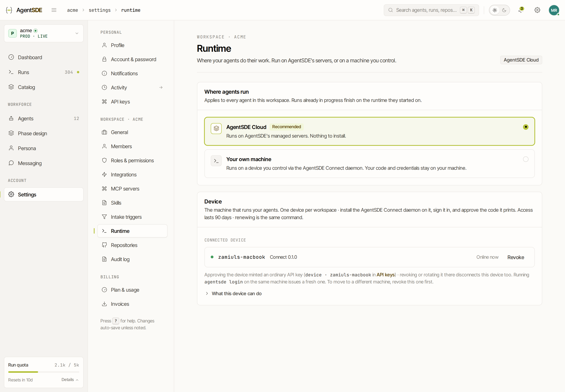
Task: Open the API keys link in device note
Action: [x=385, y=275]
